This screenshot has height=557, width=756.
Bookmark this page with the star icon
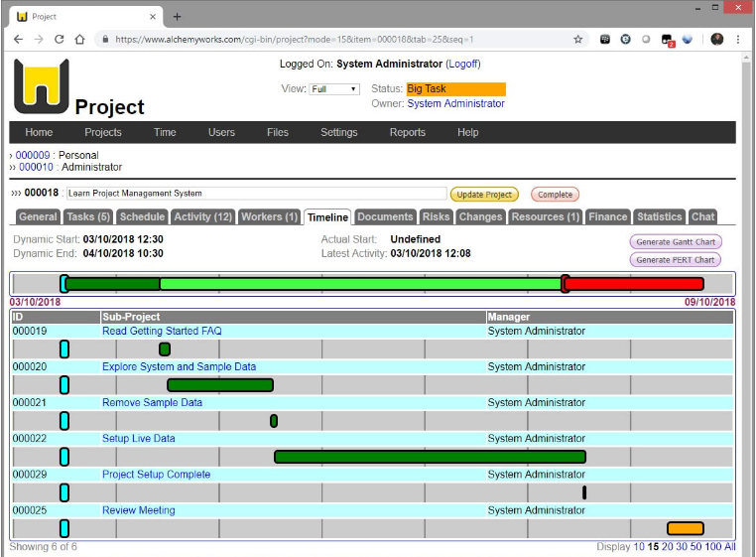pyautogui.click(x=578, y=40)
